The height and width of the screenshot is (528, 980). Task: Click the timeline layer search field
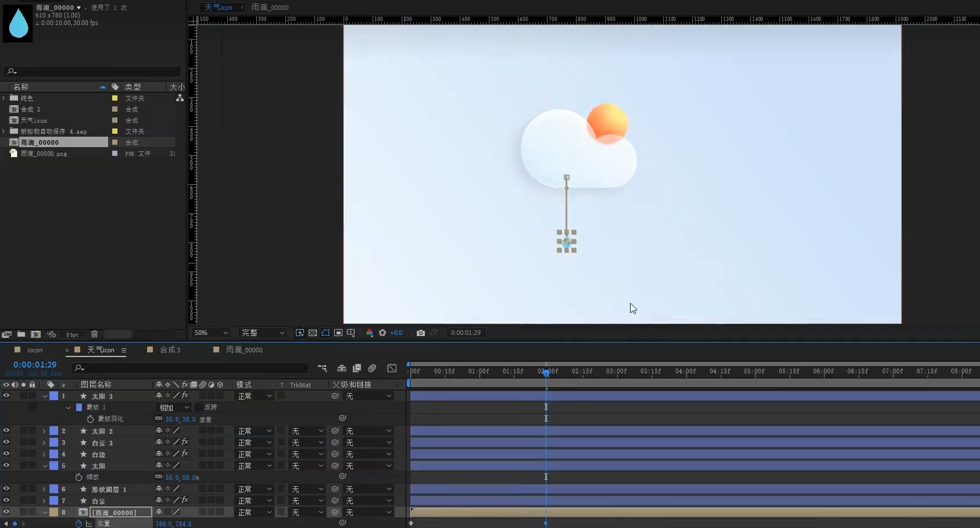tap(189, 368)
